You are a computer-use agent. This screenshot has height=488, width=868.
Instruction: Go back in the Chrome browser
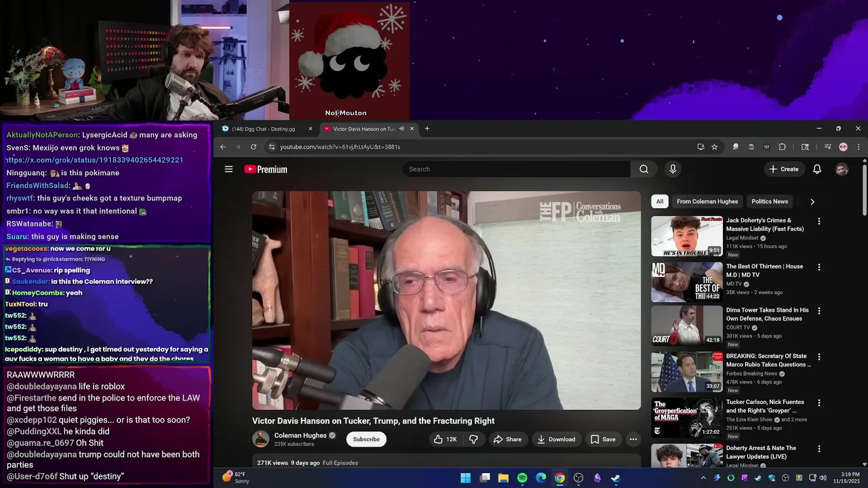click(222, 147)
